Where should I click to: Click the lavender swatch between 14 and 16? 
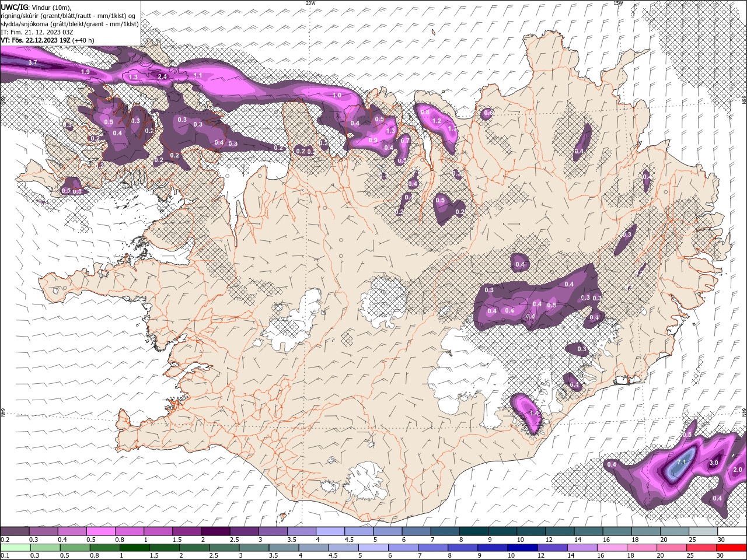point(582,548)
